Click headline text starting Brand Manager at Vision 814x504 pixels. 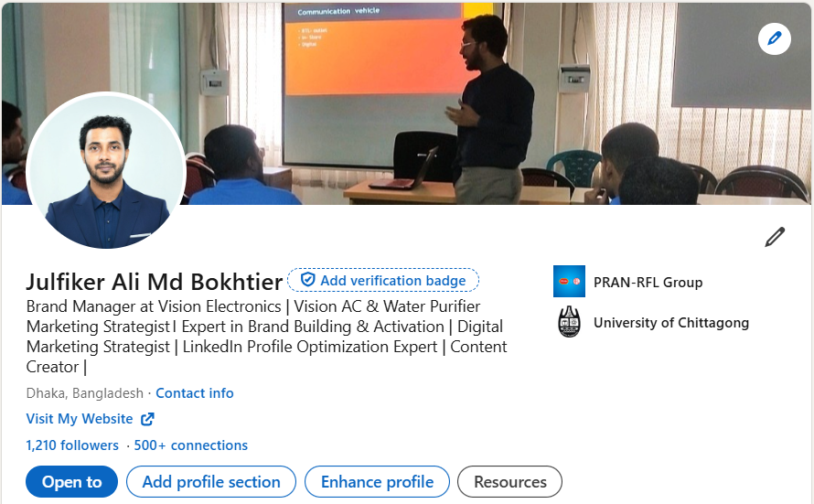point(266,337)
